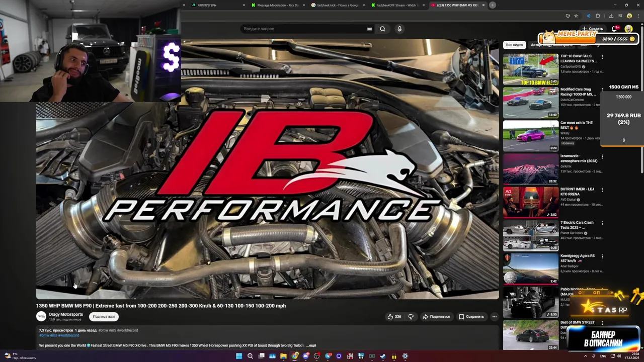Switch to tadzheekOFF Stream tab
644x362 pixels.
tap(396, 5)
